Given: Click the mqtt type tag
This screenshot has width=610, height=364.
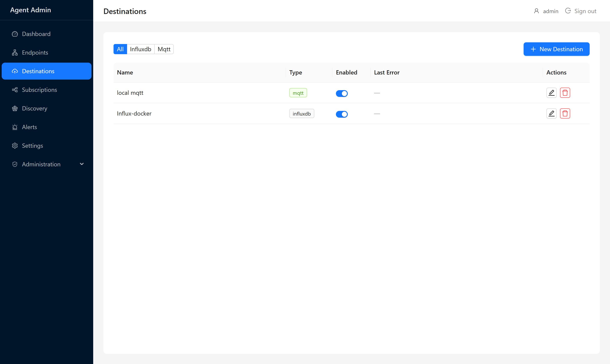Looking at the screenshot, I should tap(298, 93).
